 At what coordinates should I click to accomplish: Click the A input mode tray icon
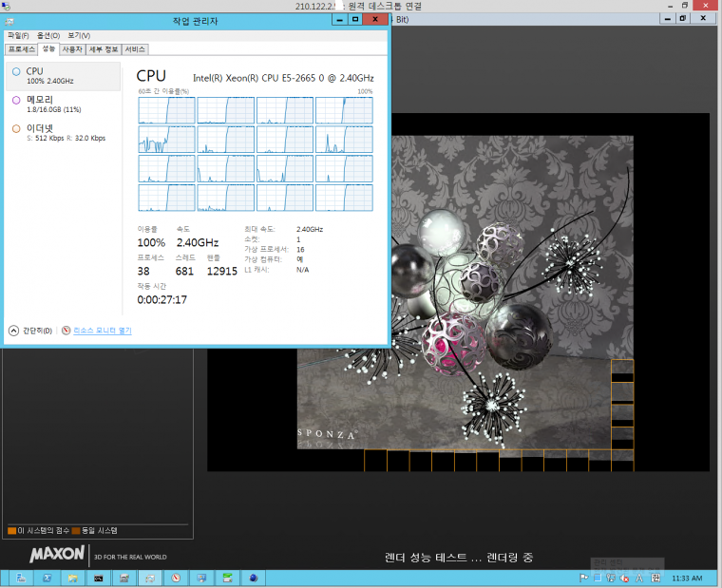[x=639, y=578]
